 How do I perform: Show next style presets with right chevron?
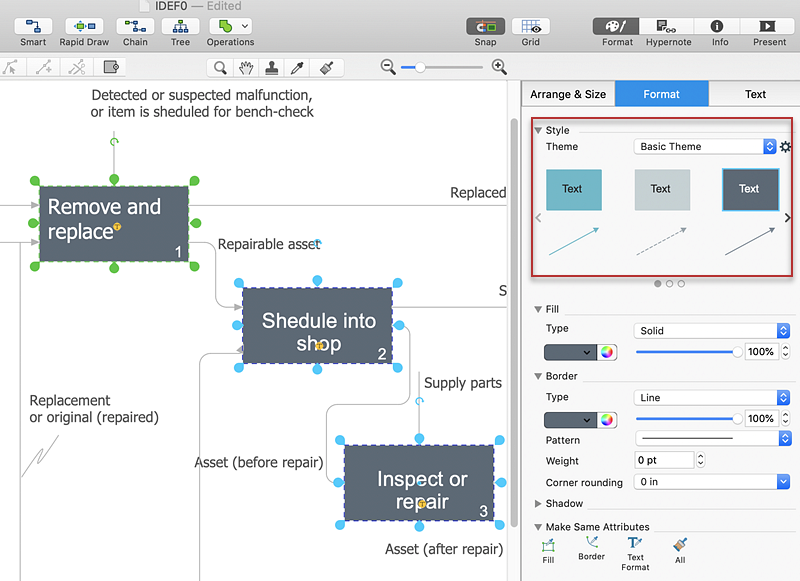point(787,218)
